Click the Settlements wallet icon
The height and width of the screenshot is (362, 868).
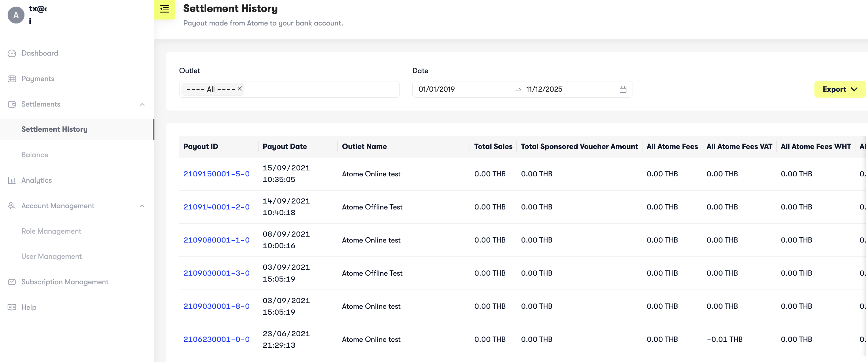point(12,104)
